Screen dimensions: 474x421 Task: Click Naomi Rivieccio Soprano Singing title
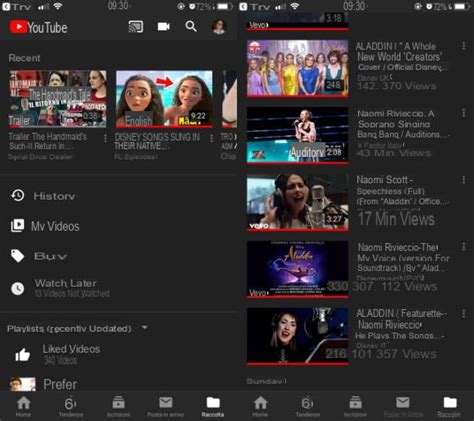pos(403,124)
